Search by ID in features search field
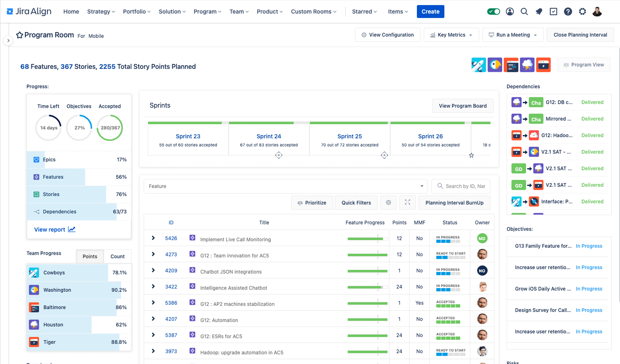The width and height of the screenshot is (620, 364). [462, 186]
